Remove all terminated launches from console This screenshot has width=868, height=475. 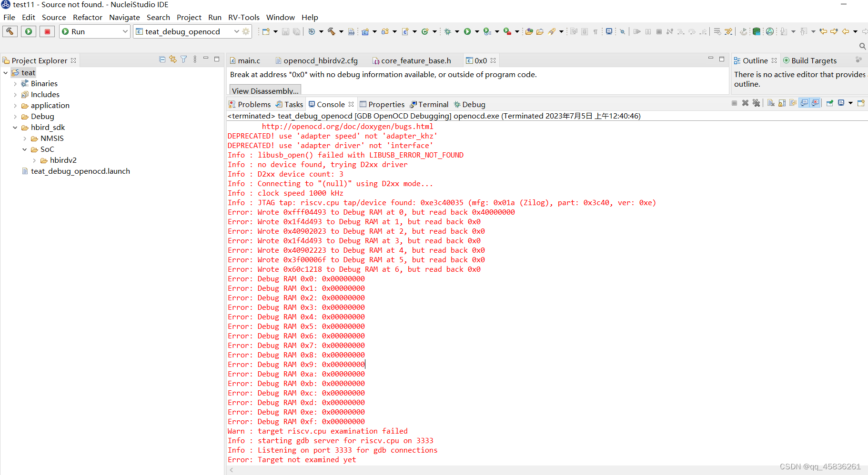[x=757, y=103]
